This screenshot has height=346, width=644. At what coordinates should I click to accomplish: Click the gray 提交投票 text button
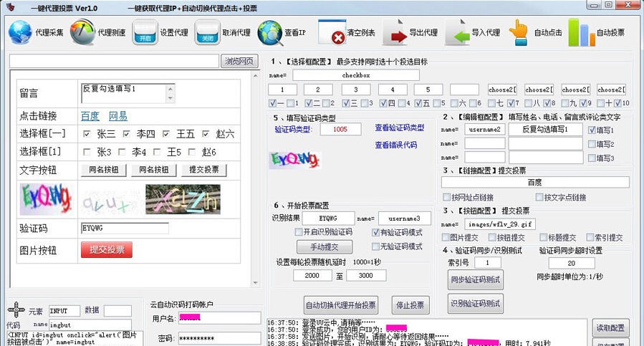[x=203, y=170]
